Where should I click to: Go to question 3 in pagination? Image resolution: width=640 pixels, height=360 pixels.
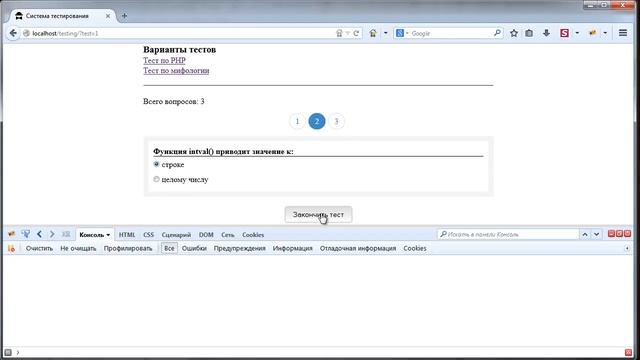[336, 121]
